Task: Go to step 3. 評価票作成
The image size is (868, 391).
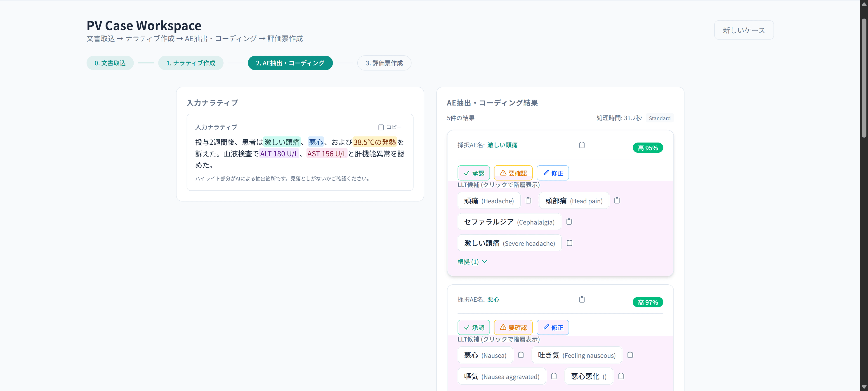Action: 384,63
